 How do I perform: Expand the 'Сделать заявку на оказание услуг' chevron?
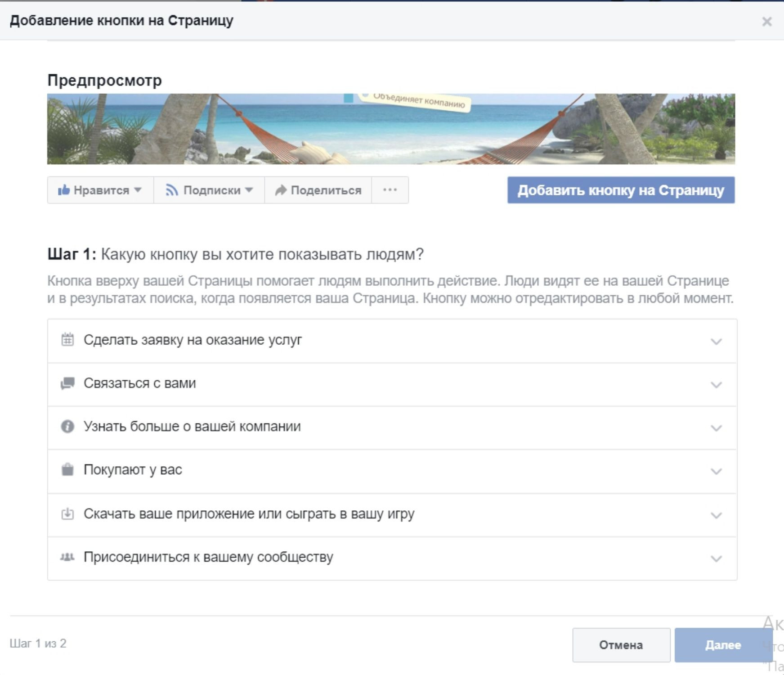coord(716,342)
